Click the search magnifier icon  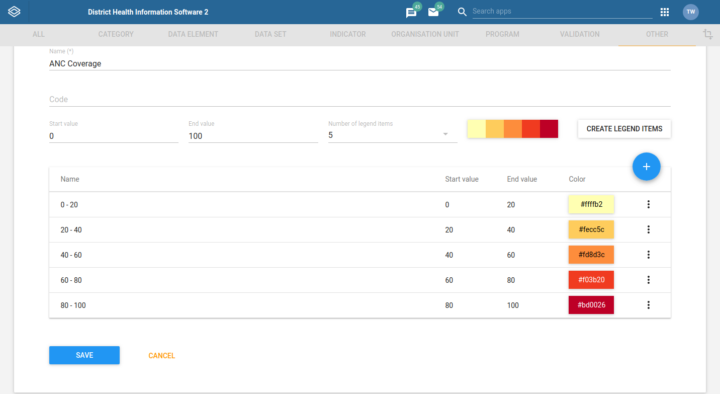click(x=462, y=12)
